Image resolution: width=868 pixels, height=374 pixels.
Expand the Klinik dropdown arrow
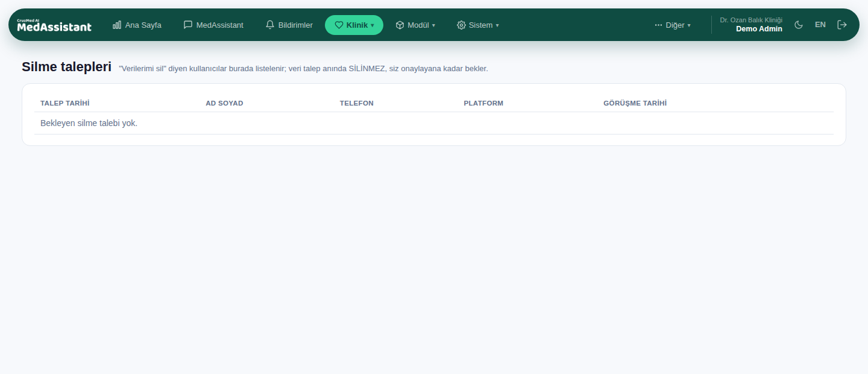pyautogui.click(x=372, y=25)
